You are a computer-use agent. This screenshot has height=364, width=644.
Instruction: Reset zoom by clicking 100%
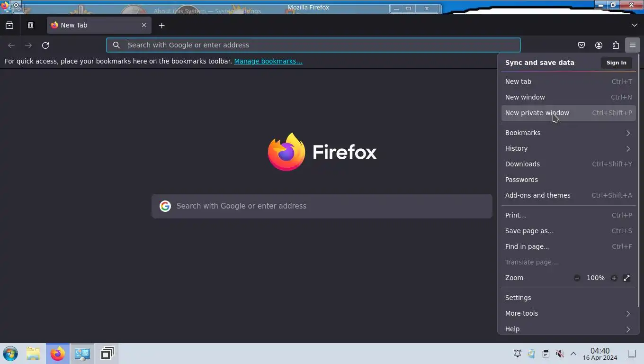pyautogui.click(x=596, y=278)
